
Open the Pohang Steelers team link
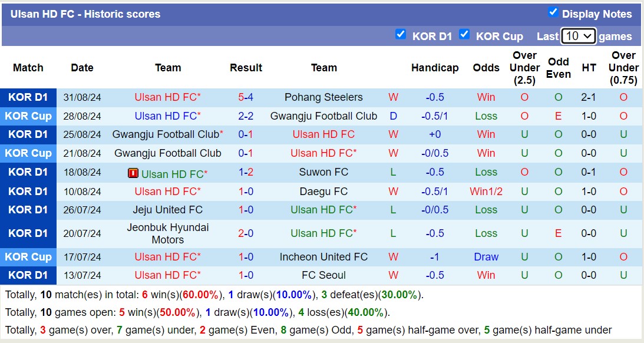tap(323, 97)
